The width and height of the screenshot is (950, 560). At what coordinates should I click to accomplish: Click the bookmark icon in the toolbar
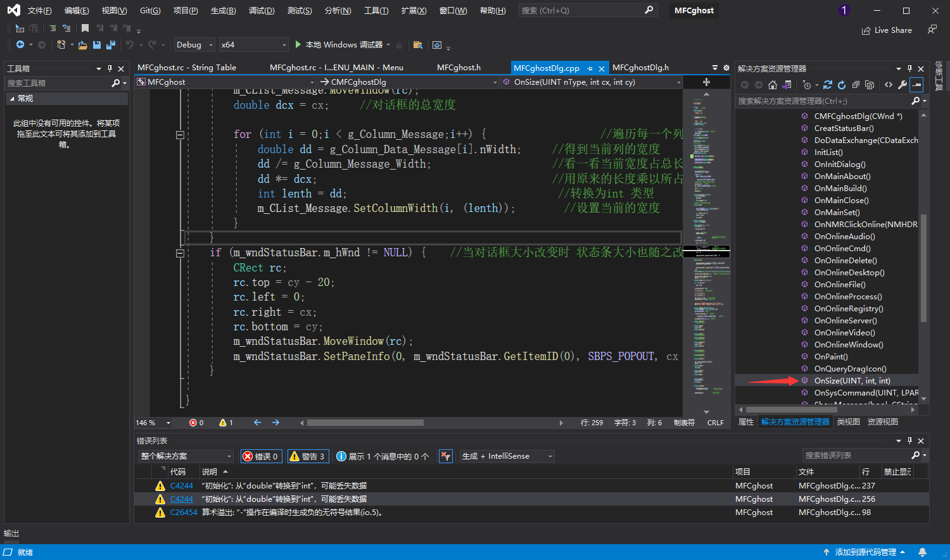point(85,28)
